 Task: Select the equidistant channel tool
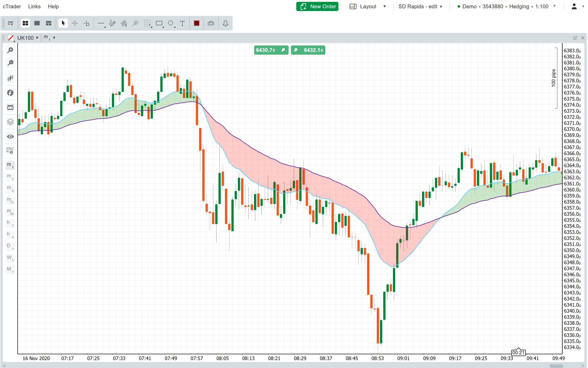136,23
